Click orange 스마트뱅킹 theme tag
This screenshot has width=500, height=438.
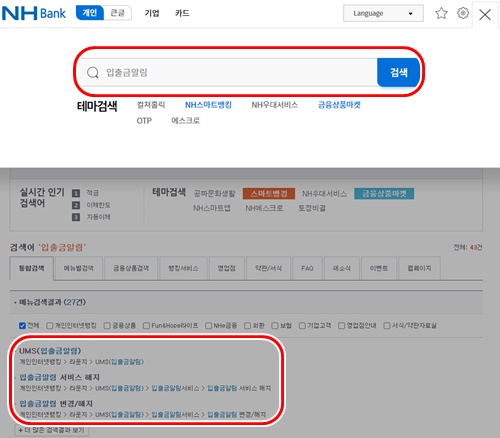pos(269,194)
